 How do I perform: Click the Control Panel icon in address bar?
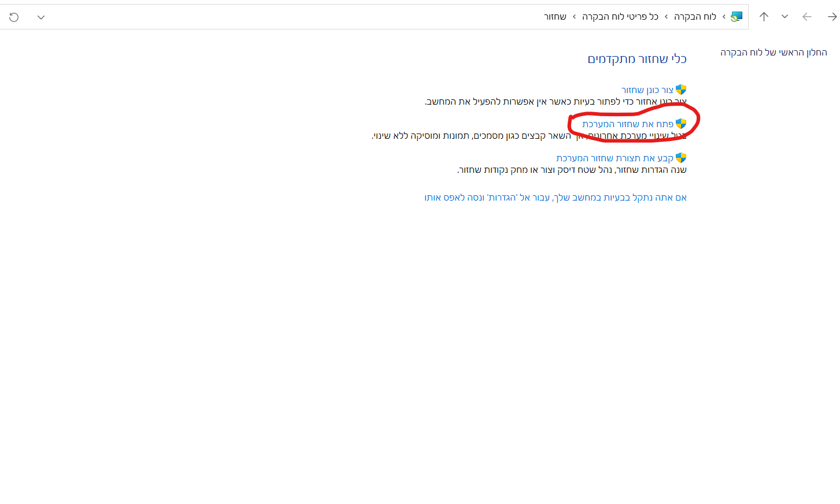coord(736,17)
